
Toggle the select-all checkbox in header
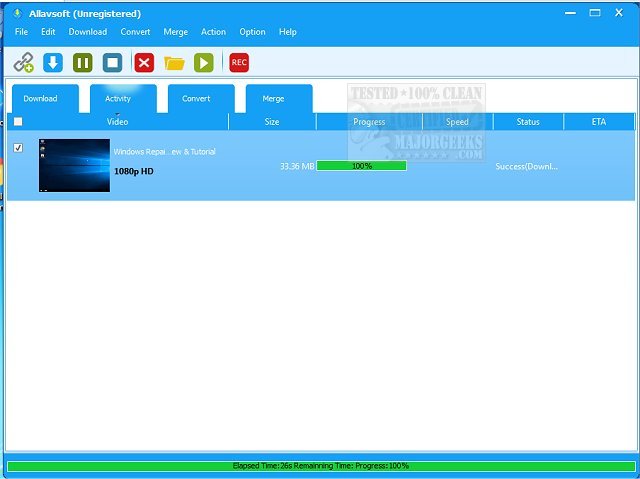[18, 122]
